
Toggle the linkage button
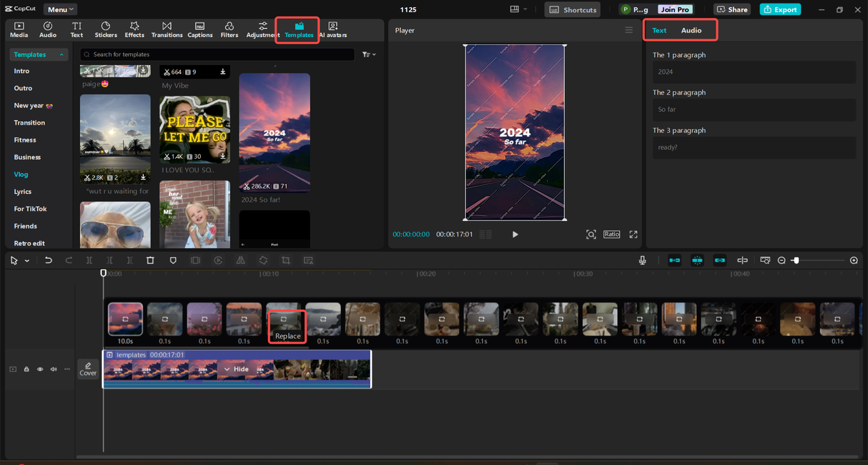pyautogui.click(x=719, y=260)
